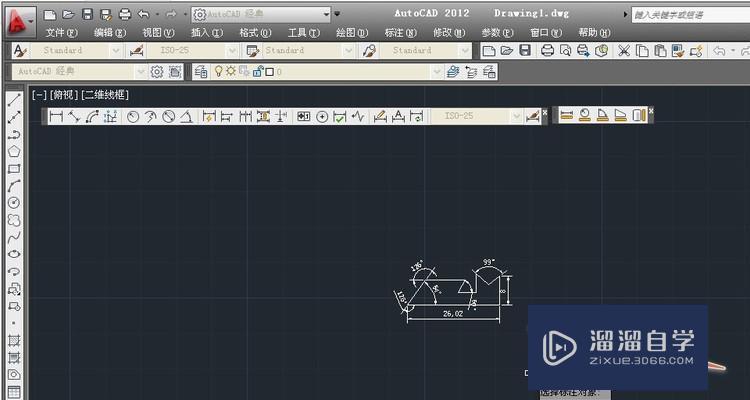Select the Continue dimension tool
Viewport: 750px width, 400px height.
pyautogui.click(x=245, y=116)
